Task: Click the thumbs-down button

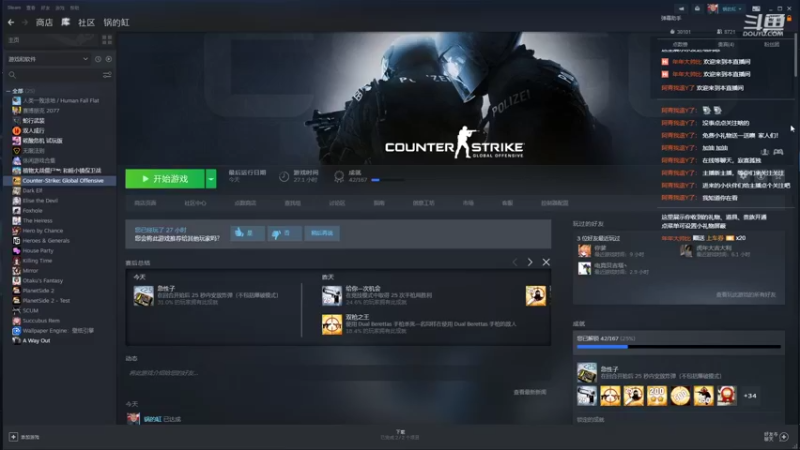Action: click(x=284, y=233)
